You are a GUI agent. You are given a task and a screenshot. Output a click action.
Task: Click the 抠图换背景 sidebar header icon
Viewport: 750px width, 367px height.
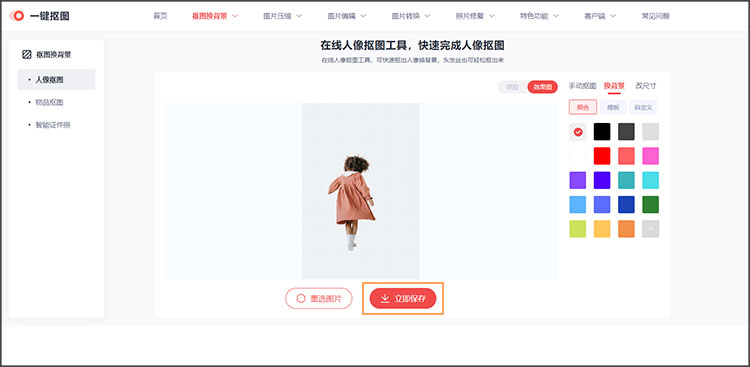pyautogui.click(x=27, y=55)
